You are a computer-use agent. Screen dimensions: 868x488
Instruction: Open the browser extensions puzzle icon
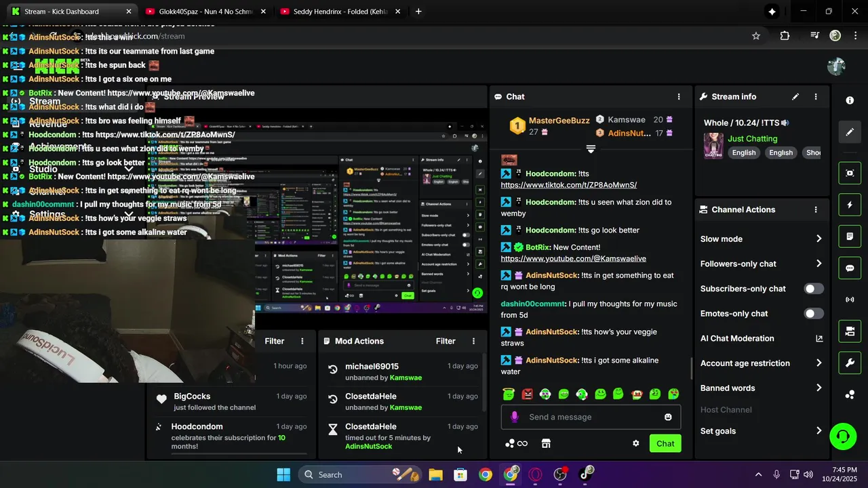tap(785, 36)
